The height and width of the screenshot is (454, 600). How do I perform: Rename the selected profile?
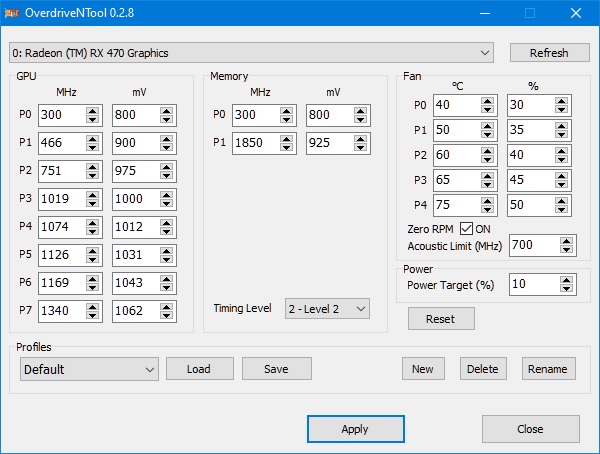pyautogui.click(x=548, y=369)
